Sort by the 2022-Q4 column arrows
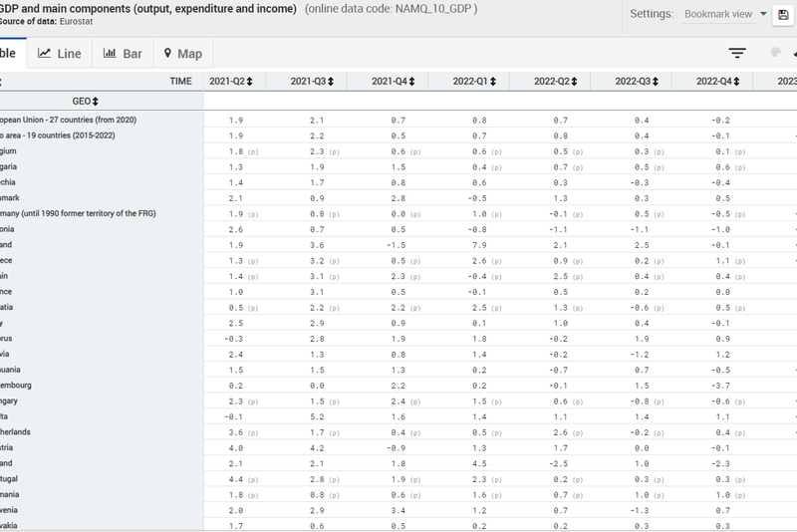The width and height of the screenshot is (797, 532). 734,82
